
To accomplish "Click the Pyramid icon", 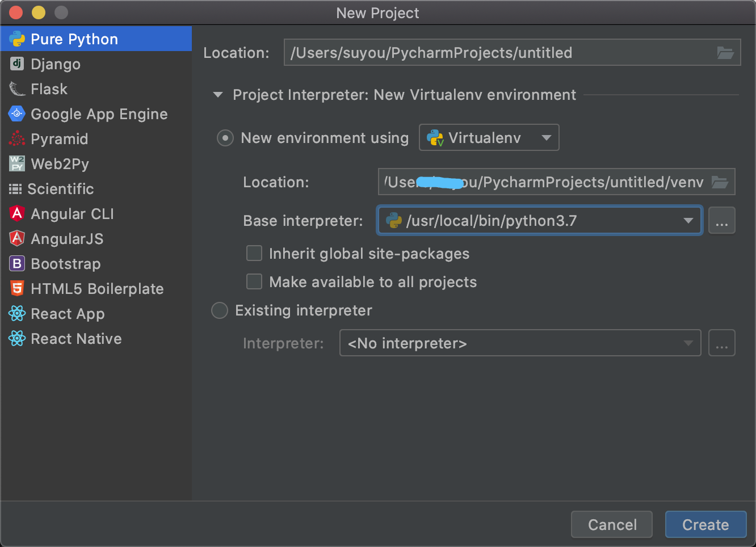I will click(x=17, y=139).
